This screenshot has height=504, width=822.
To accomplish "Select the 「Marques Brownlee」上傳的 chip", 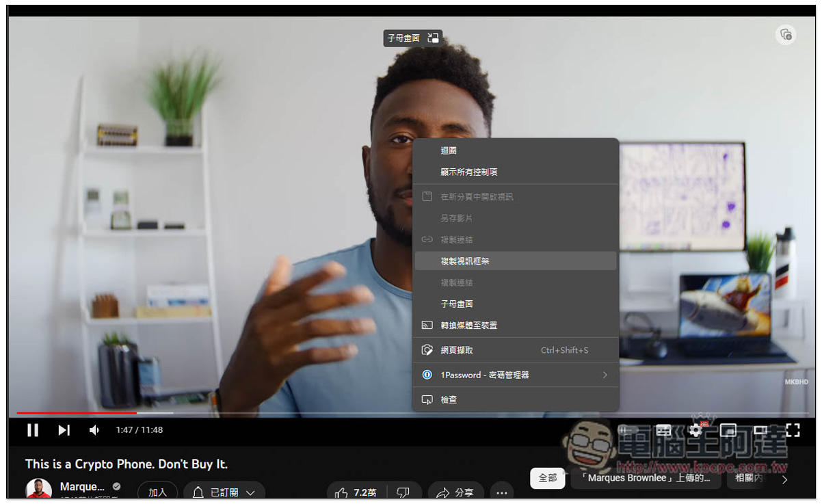I will click(646, 478).
